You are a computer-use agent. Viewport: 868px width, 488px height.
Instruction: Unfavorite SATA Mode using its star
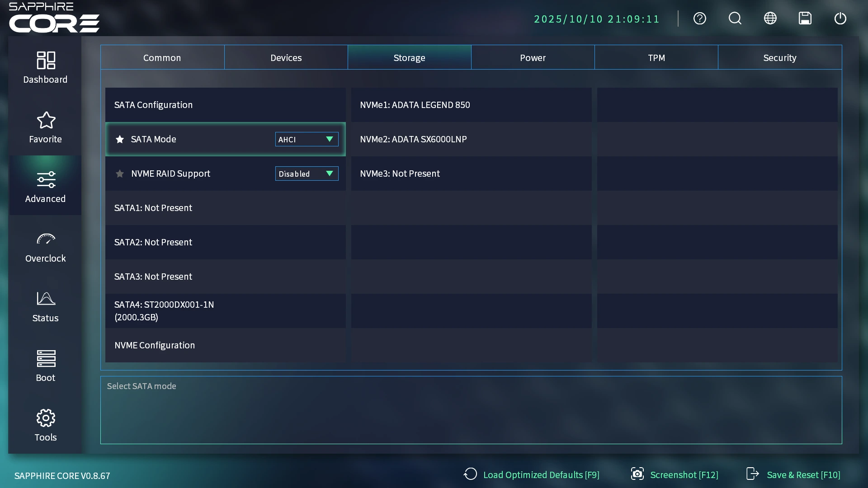120,139
